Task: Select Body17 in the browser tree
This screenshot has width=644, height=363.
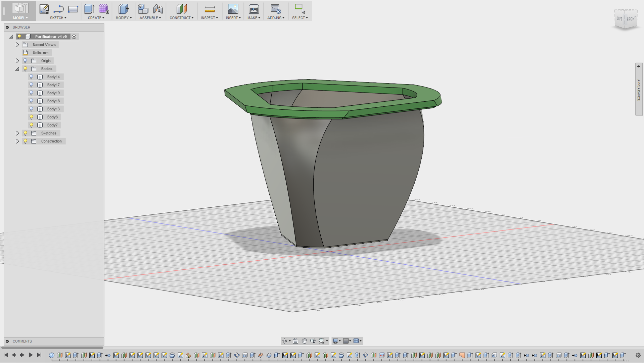Action: (53, 85)
